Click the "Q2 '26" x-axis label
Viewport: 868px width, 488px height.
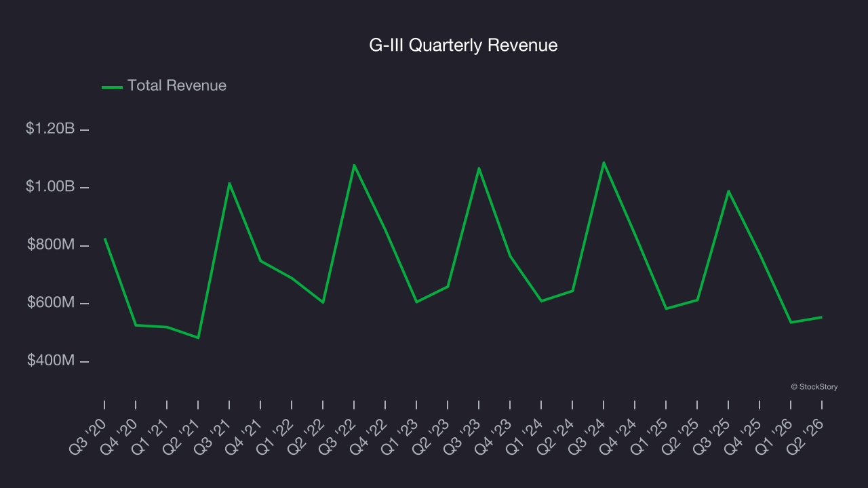point(807,437)
